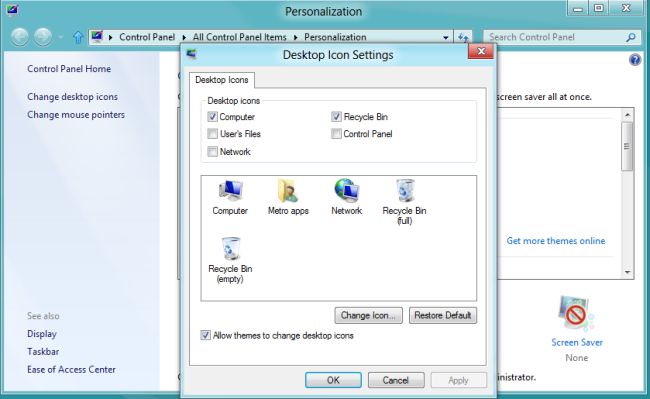Open the Ease of Access Center link
Viewport: 650px width, 399px height.
pyautogui.click(x=71, y=369)
